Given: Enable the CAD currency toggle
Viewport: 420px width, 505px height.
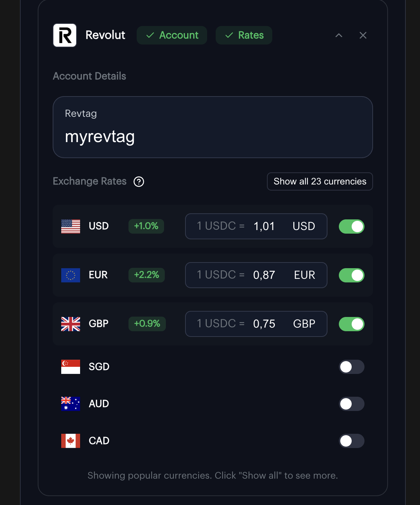Looking at the screenshot, I should pos(351,441).
